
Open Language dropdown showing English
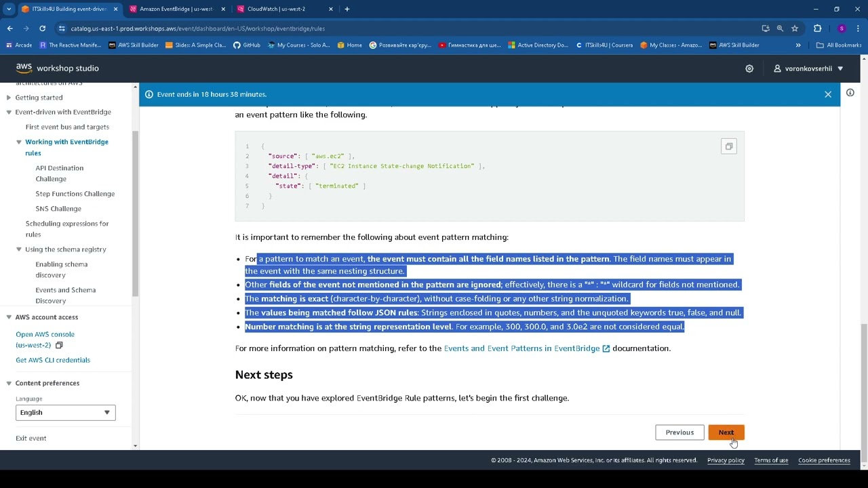66,413
